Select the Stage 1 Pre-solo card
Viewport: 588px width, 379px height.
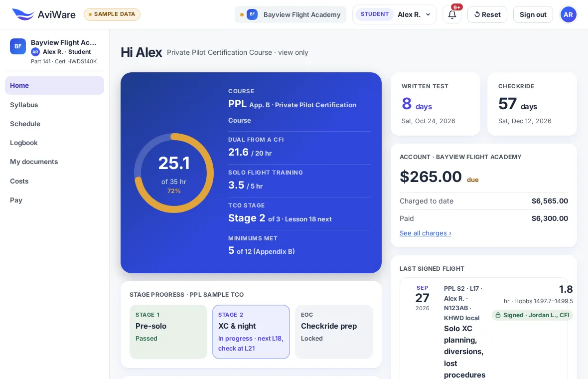[168, 332]
